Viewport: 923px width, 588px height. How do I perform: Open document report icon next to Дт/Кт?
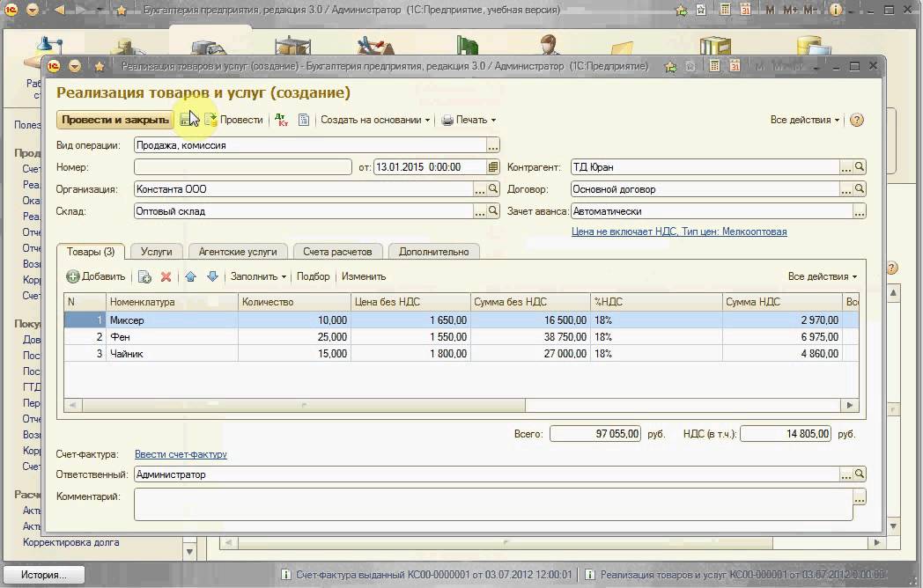tap(304, 120)
